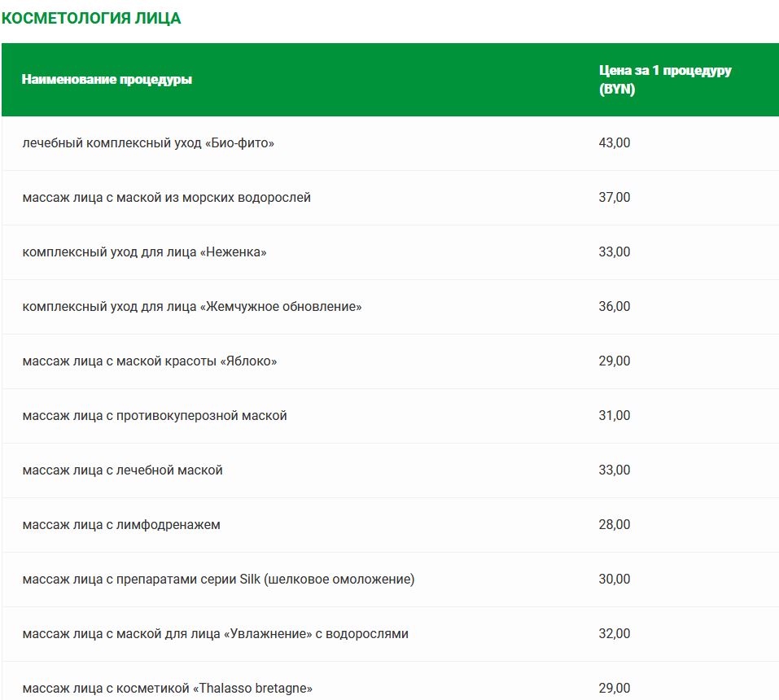Select the «Яблоко» beauty mask massage
Image resolution: width=779 pixels, height=700 pixels.
[149, 361]
